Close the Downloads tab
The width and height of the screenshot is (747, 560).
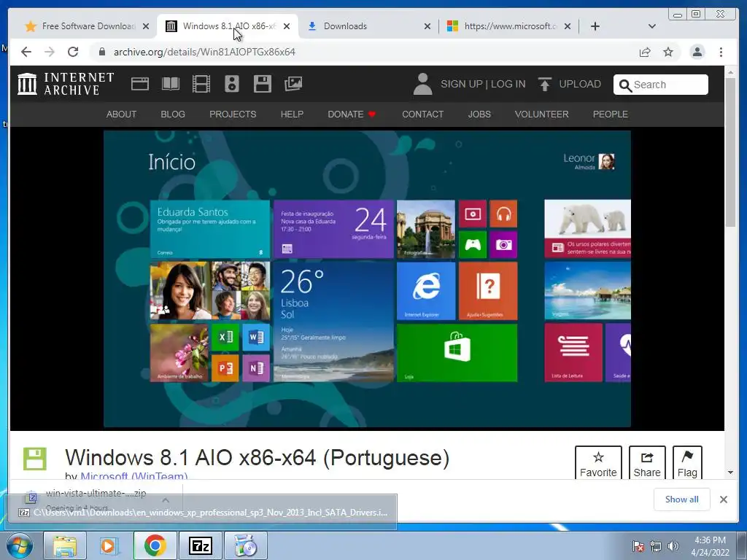pos(427,26)
